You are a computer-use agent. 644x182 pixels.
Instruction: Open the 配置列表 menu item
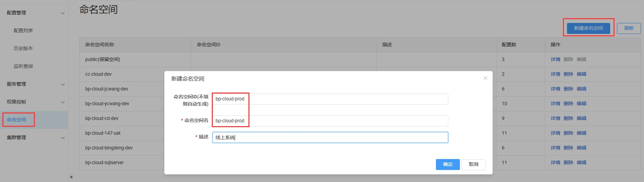coord(23,31)
